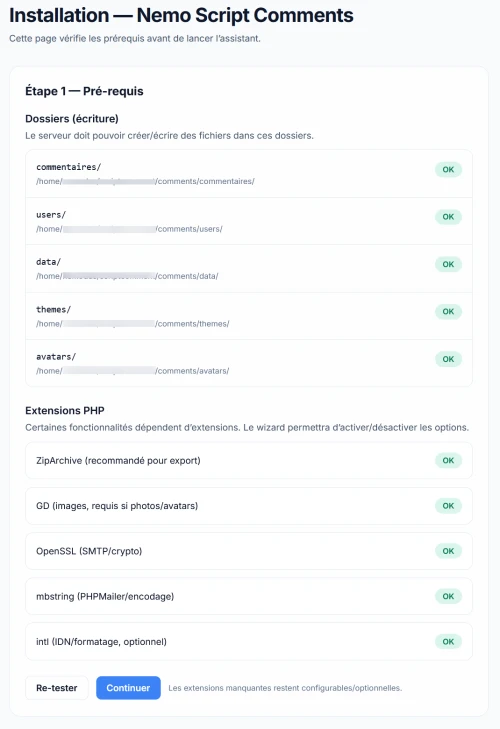Click the OK badge for users/ folder
Image resolution: width=500 pixels, height=729 pixels.
[448, 217]
